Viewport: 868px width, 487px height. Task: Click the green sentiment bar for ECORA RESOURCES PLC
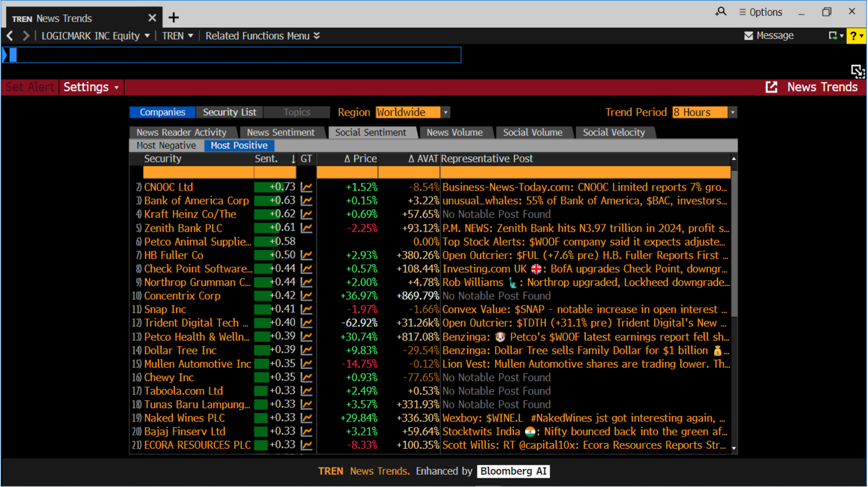pyautogui.click(x=261, y=445)
